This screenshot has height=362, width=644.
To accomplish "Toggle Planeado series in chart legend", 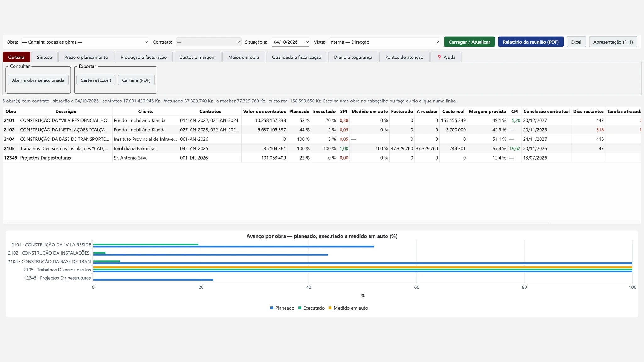I will [x=282, y=308].
